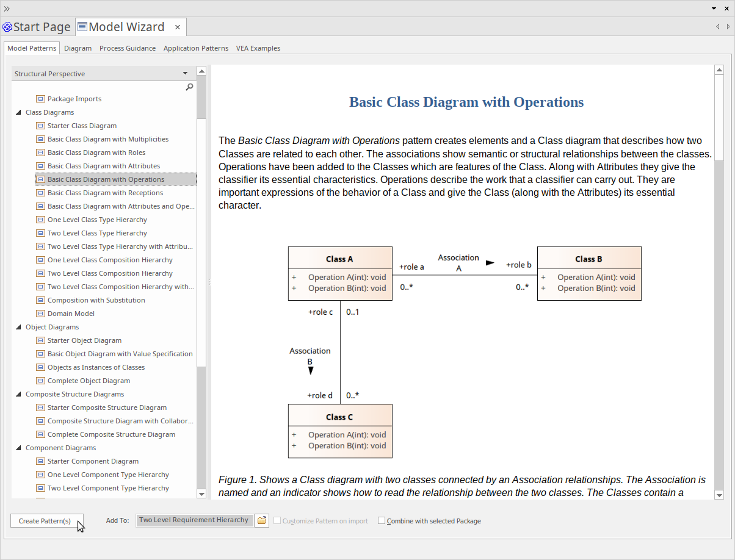The image size is (735, 560).
Task: Collapse the Object Diagrams group
Action: point(19,327)
